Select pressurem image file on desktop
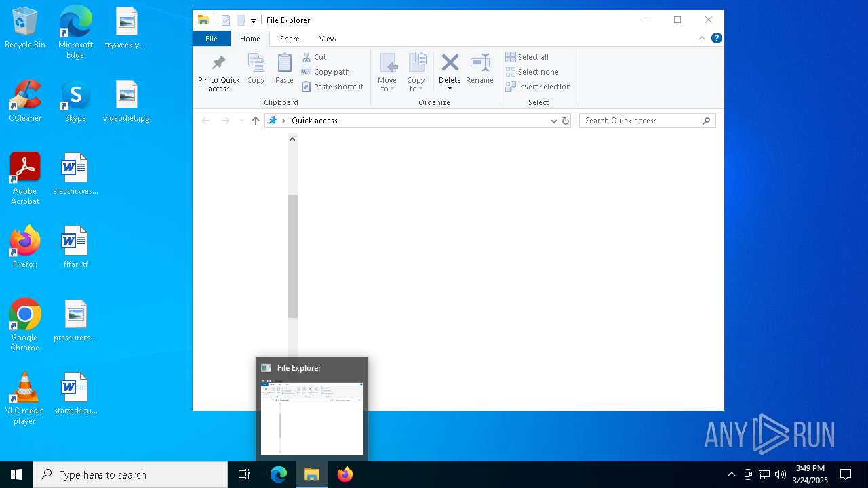The image size is (868, 488). [75, 321]
